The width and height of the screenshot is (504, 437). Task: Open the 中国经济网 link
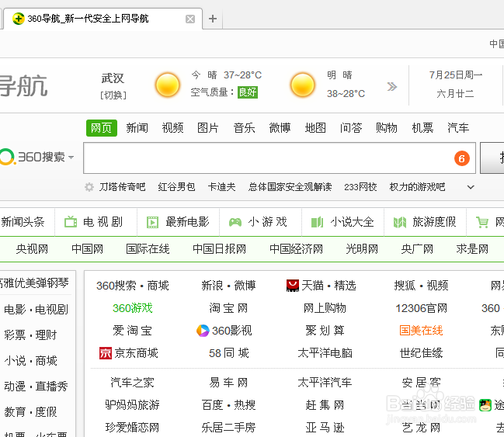click(296, 249)
